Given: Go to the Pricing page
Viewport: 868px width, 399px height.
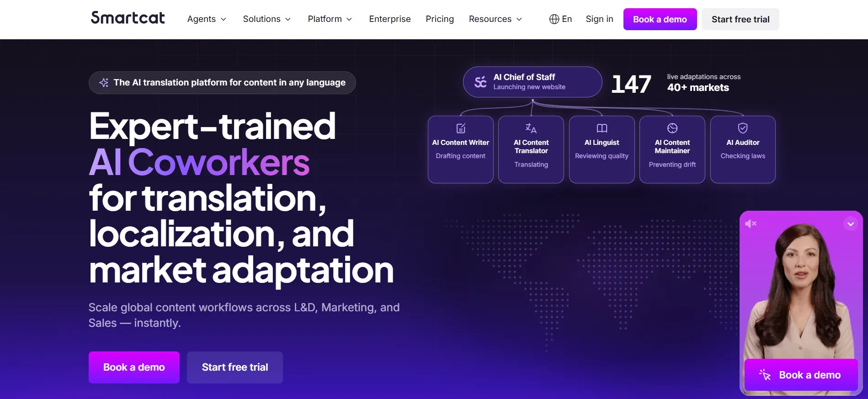Looking at the screenshot, I should 440,19.
